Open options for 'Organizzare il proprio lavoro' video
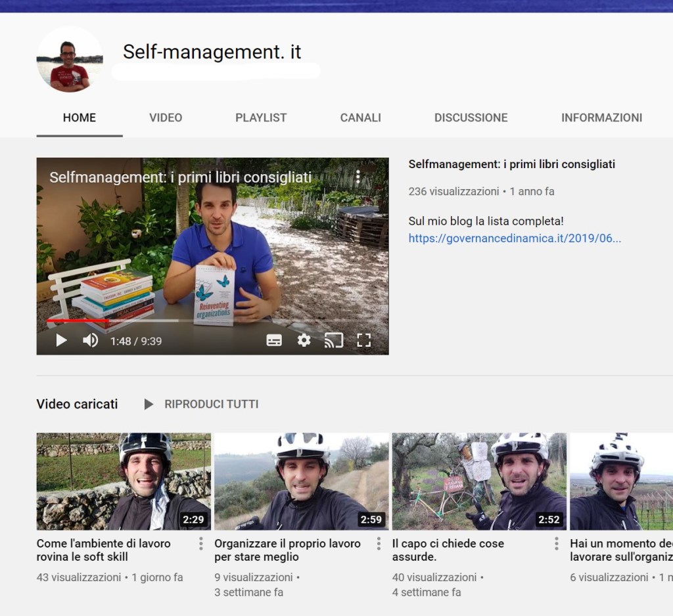This screenshot has height=616, width=673. coord(379,544)
